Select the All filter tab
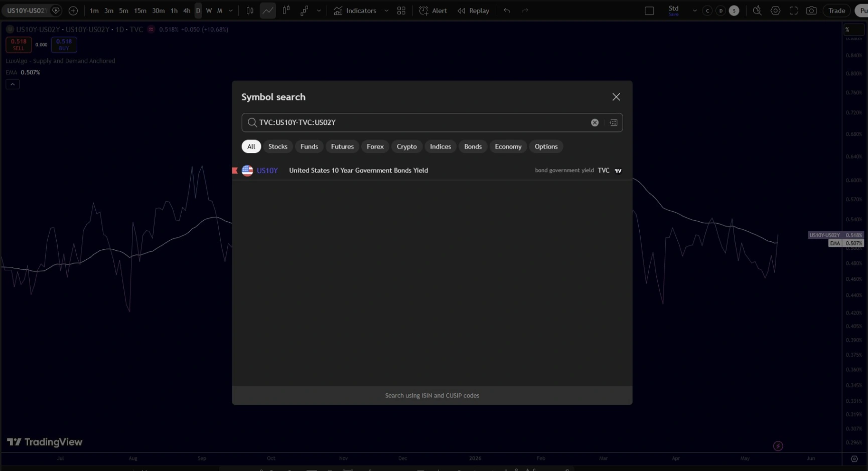 tap(251, 146)
